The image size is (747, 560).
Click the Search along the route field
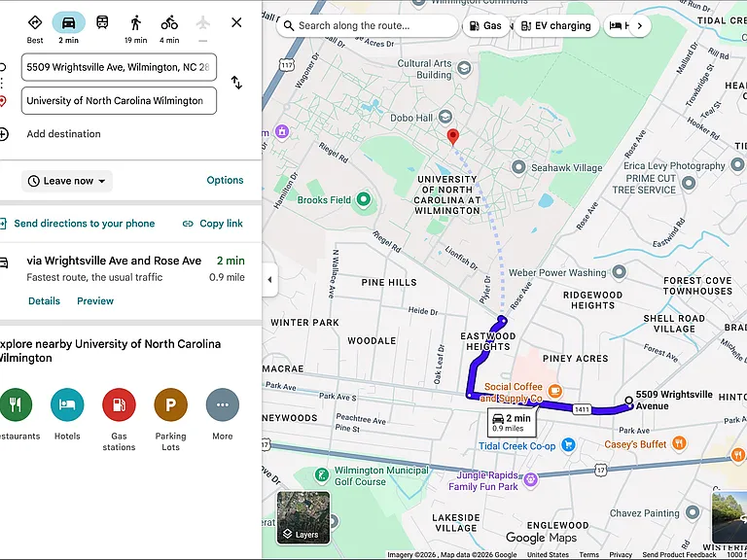pyautogui.click(x=367, y=25)
